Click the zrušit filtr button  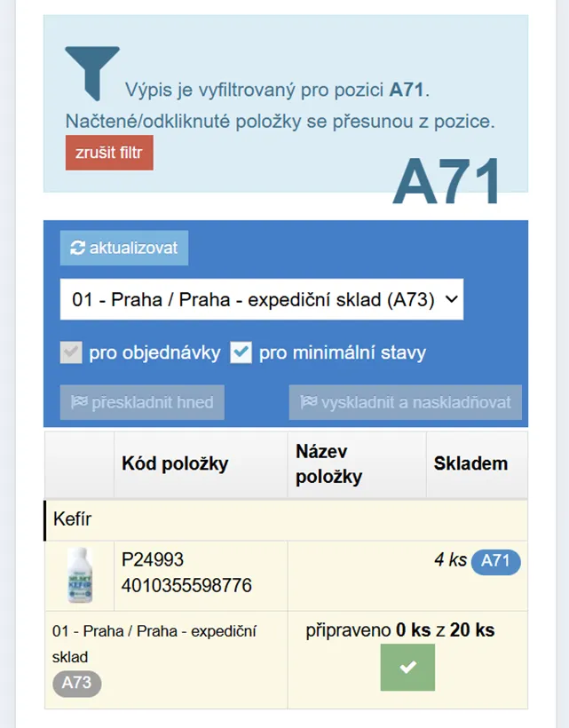pos(109,153)
